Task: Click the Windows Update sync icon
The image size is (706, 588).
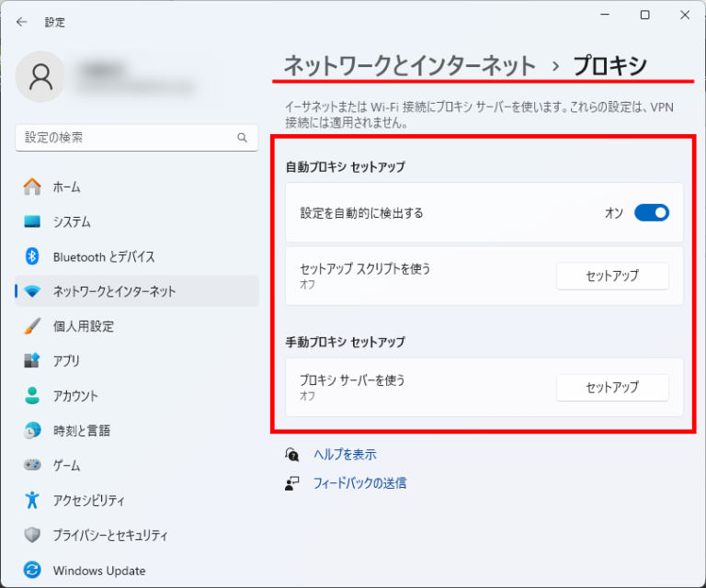Action: [x=32, y=570]
